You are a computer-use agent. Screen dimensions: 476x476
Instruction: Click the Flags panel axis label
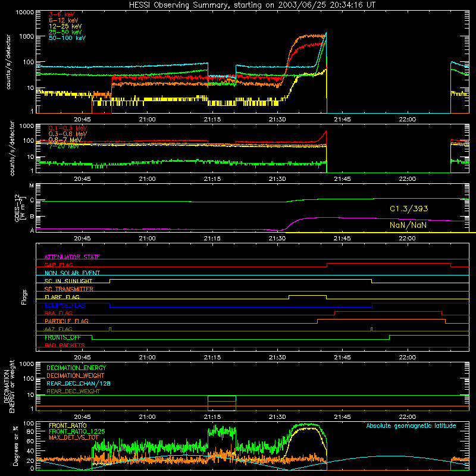click(x=24, y=297)
